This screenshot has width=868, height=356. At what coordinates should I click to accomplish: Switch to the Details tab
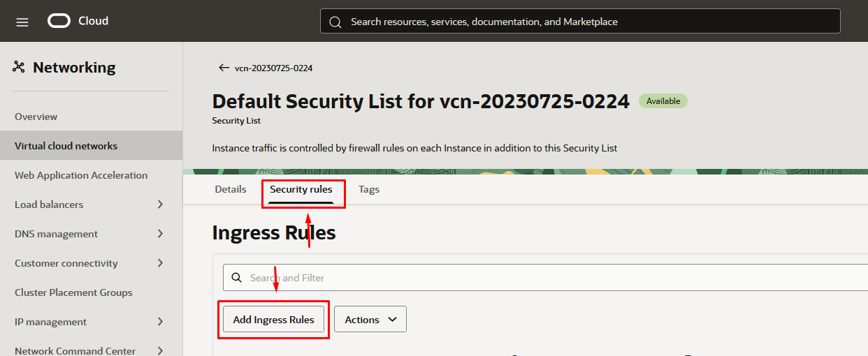point(231,189)
